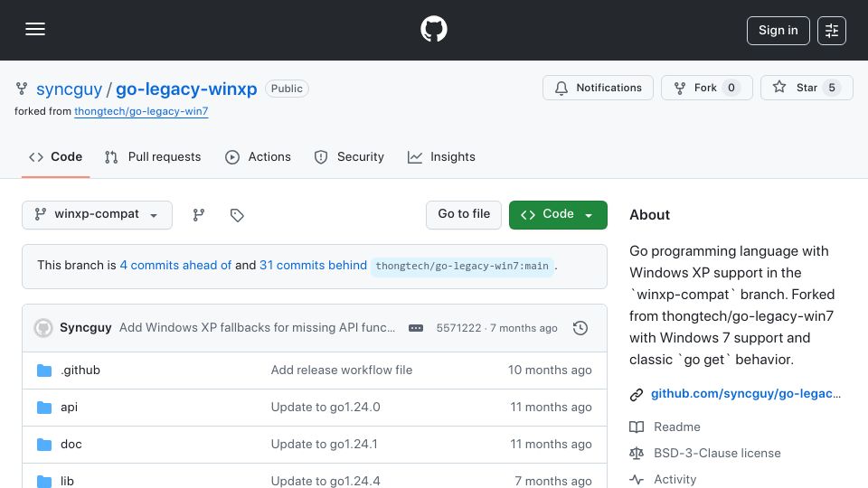
Task: Open commit history clock icon
Action: [580, 328]
